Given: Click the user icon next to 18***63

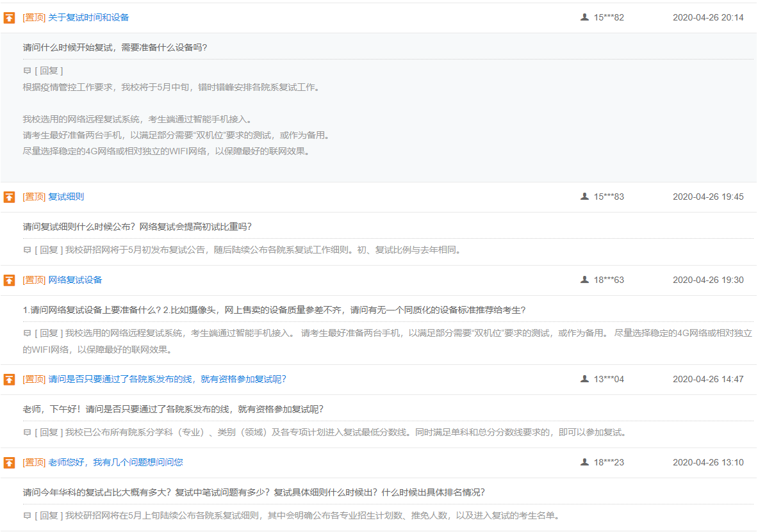Looking at the screenshot, I should click(x=584, y=280).
